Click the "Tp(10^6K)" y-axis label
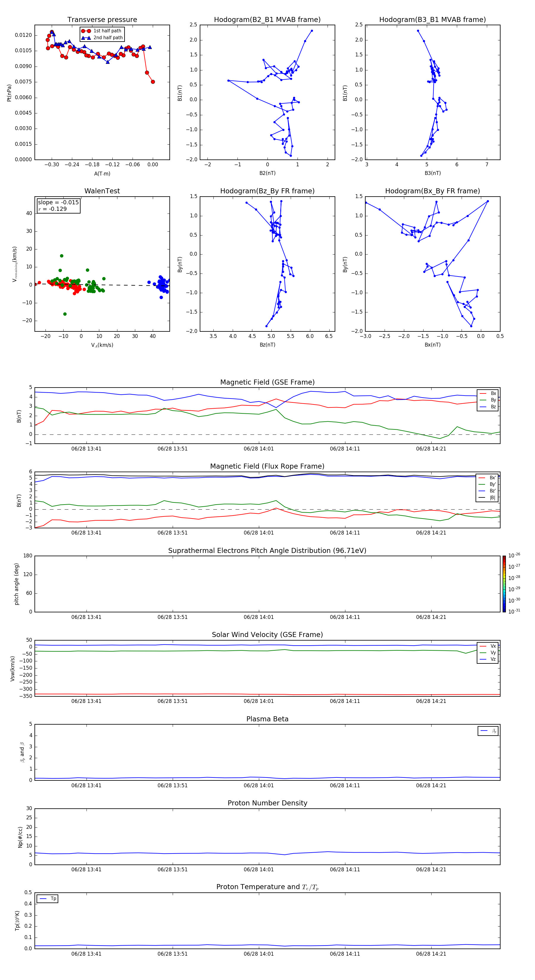Image resolution: width=535 pixels, height=980 pixels. pyautogui.click(x=17, y=921)
